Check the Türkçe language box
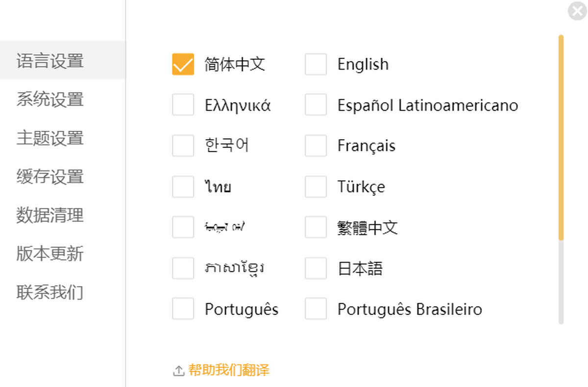The height and width of the screenshot is (387, 588). pyautogui.click(x=316, y=187)
